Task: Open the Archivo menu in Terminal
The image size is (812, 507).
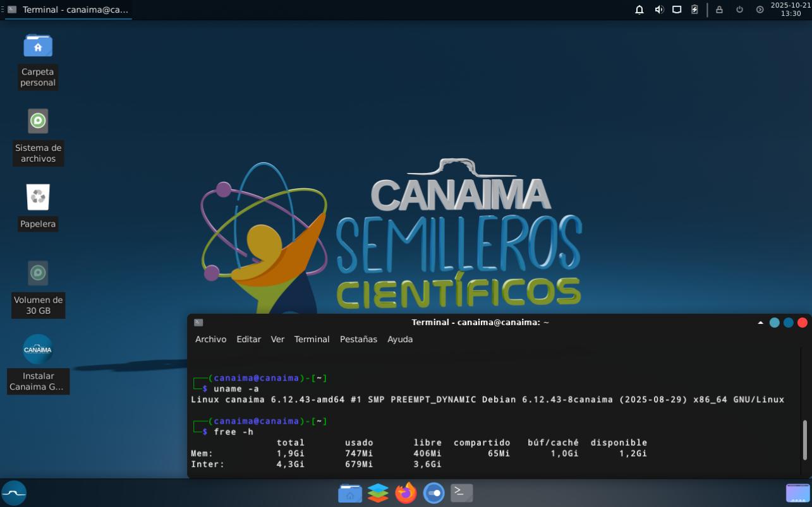Action: pos(210,339)
